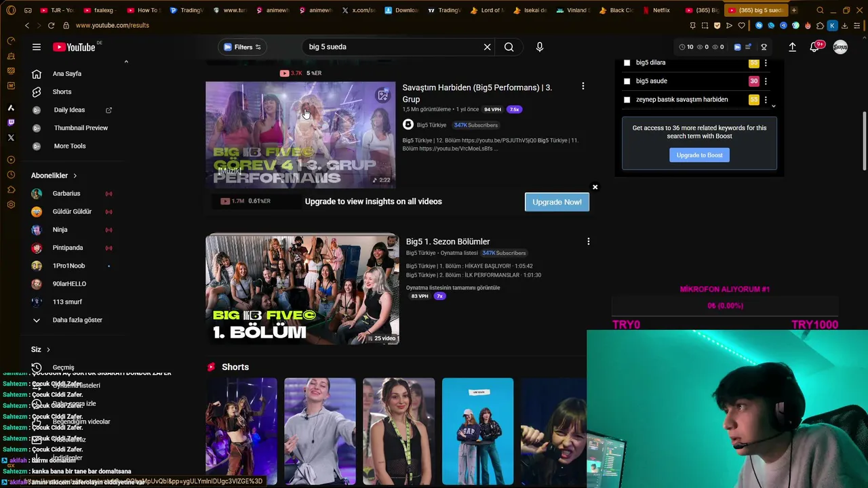Tick the zeynep bastık savaştım harbiden checkbox

pos(627,100)
